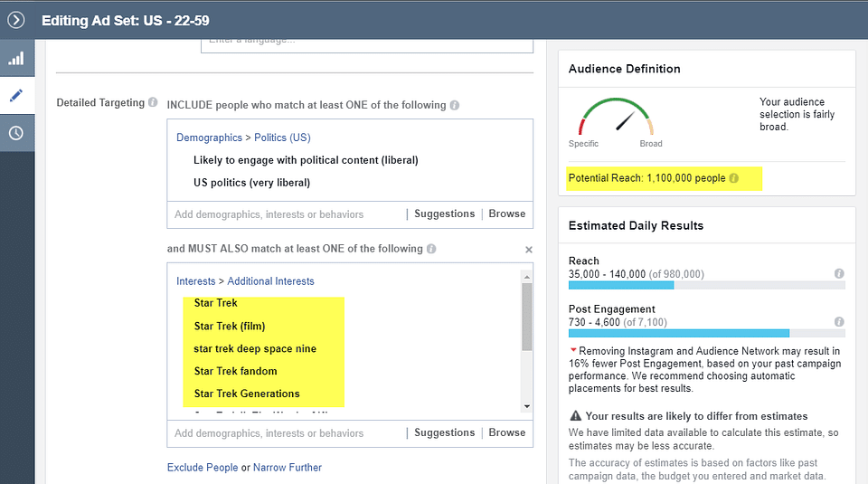Select the 'Star Trek (film)' interest

pyautogui.click(x=230, y=327)
